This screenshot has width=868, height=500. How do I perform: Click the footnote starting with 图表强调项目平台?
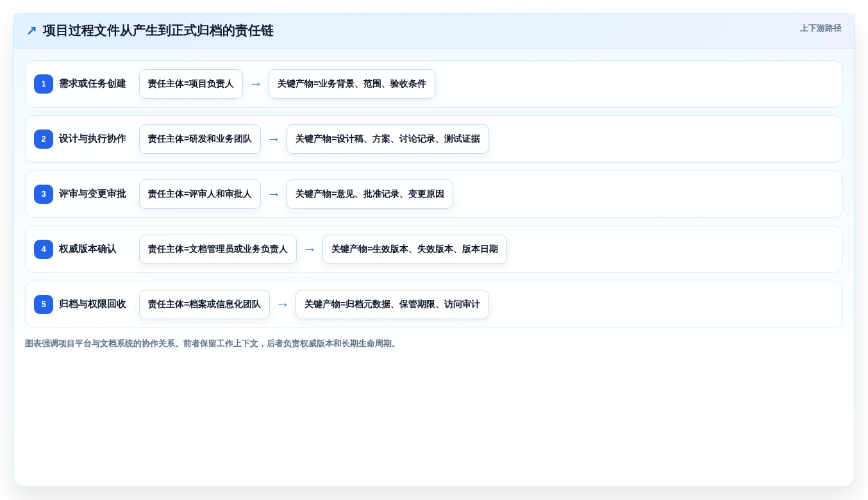[212, 344]
